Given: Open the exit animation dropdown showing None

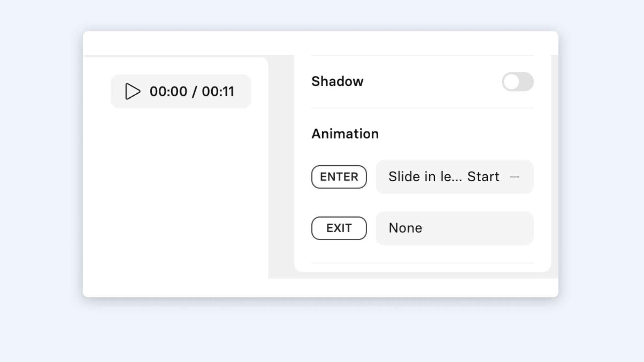Looking at the screenshot, I should point(454,228).
